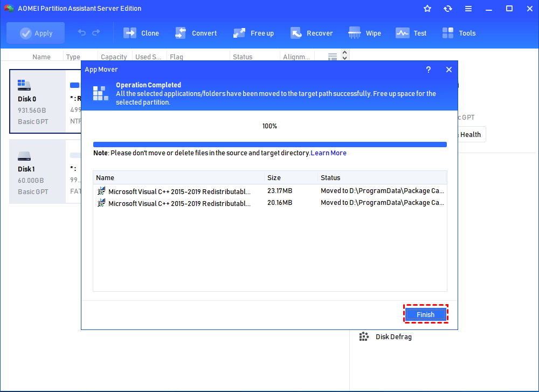Click the icon of the 20.16MB redistributable
539x392 pixels.
click(x=101, y=203)
